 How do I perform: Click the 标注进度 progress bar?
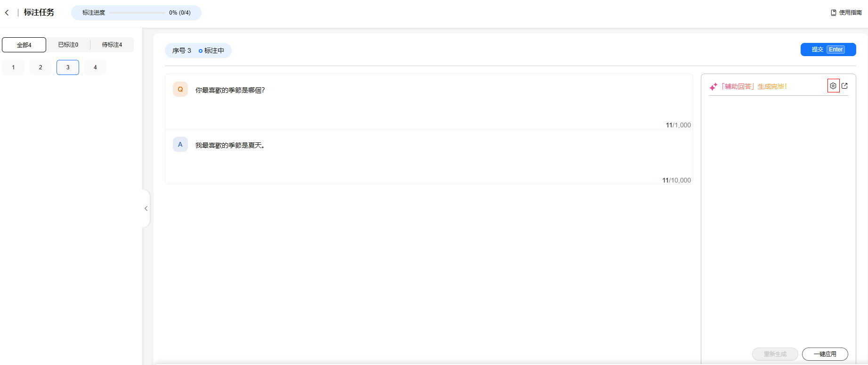pyautogui.click(x=137, y=13)
